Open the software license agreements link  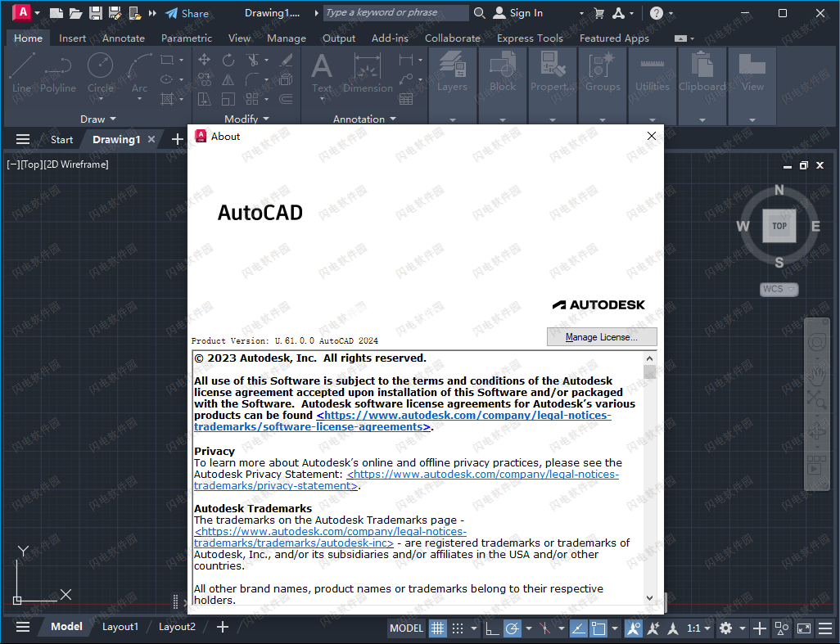(403, 421)
